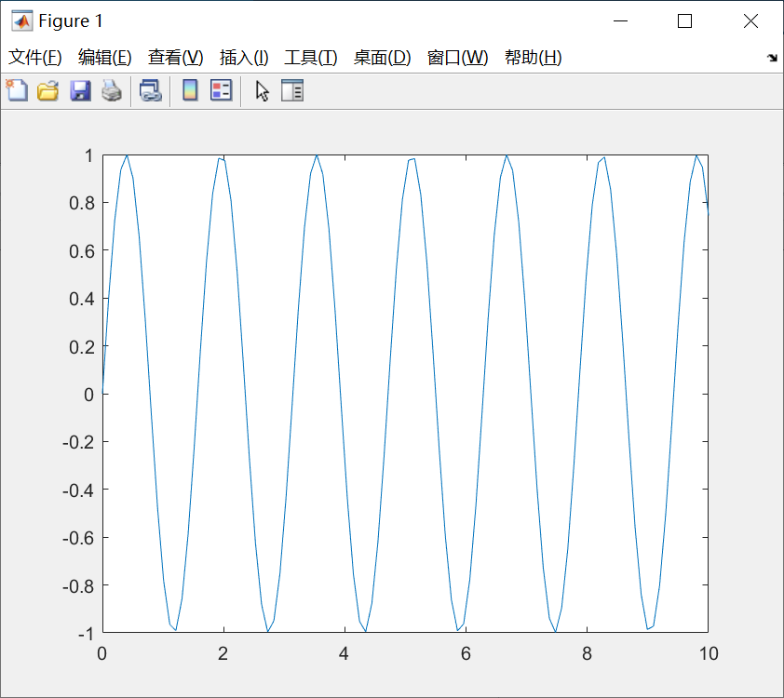This screenshot has width=784, height=698.
Task: Open the property inspector
Action: pos(292,90)
